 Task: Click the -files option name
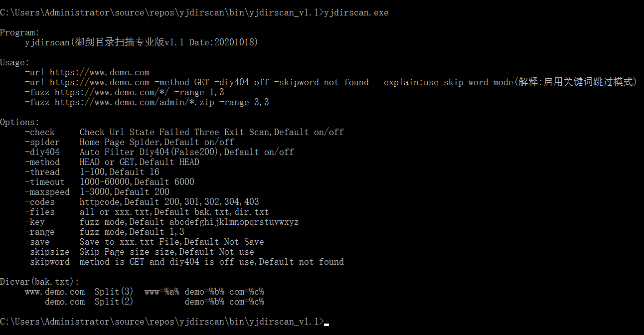(40, 212)
